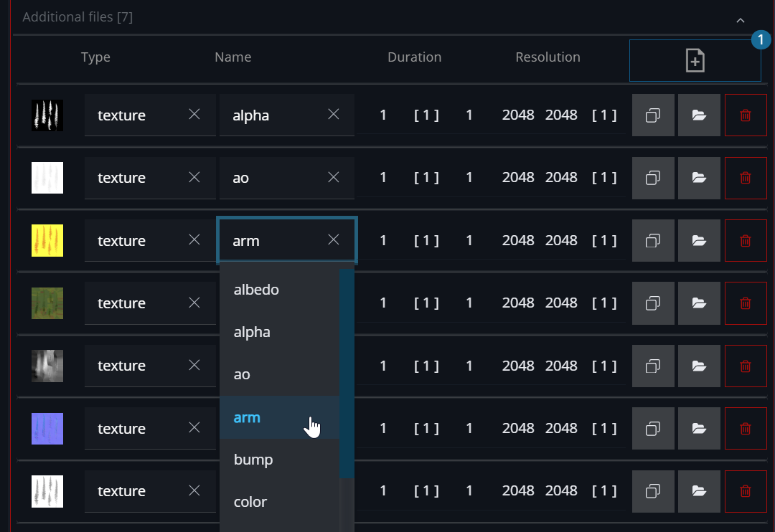This screenshot has width=775, height=532.
Task: Open folder for the ao texture file
Action: (699, 178)
